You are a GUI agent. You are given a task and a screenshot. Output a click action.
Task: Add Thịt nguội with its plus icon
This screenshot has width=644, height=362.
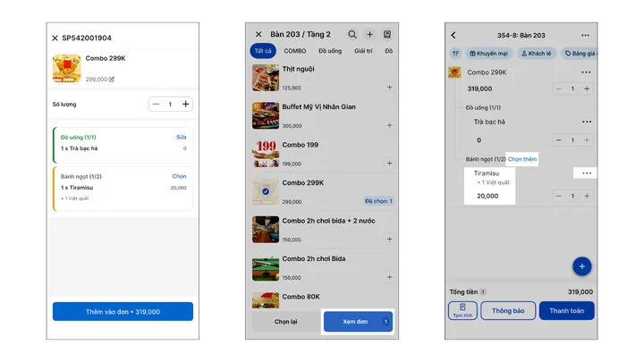tap(389, 88)
